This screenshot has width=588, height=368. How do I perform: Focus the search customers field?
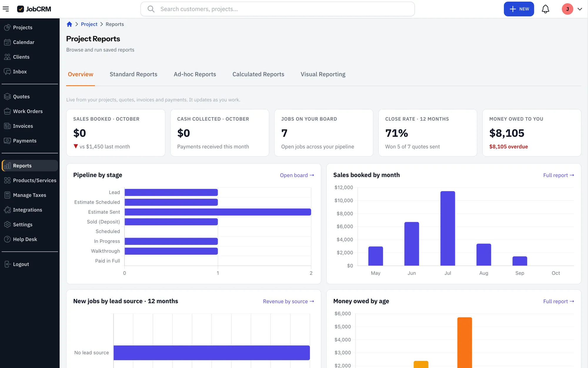[278, 9]
